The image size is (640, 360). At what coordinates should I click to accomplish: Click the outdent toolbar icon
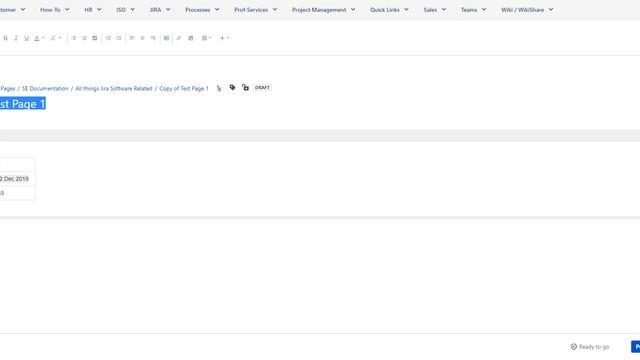[x=108, y=38]
